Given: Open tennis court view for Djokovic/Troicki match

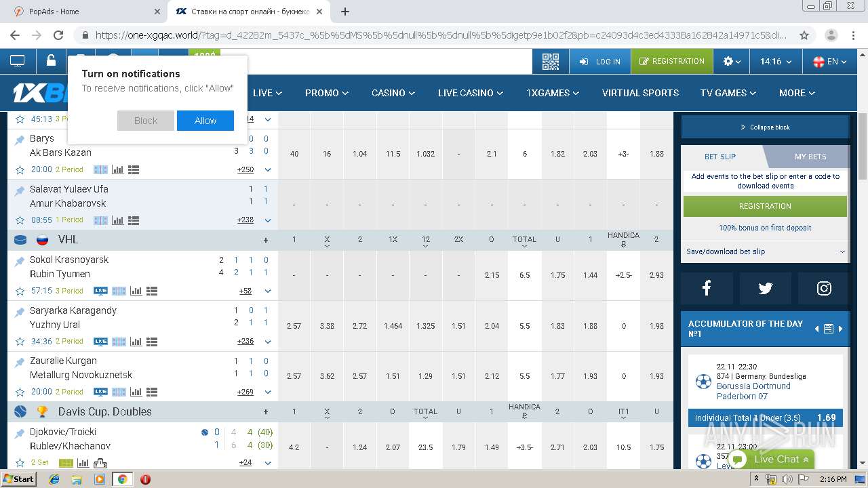Looking at the screenshot, I should coord(66,463).
